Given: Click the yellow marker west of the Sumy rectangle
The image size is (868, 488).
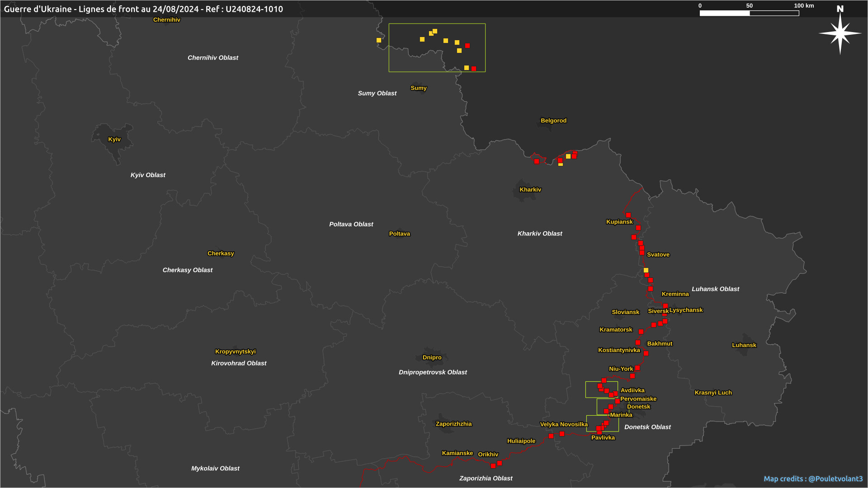Looking at the screenshot, I should click(x=379, y=40).
